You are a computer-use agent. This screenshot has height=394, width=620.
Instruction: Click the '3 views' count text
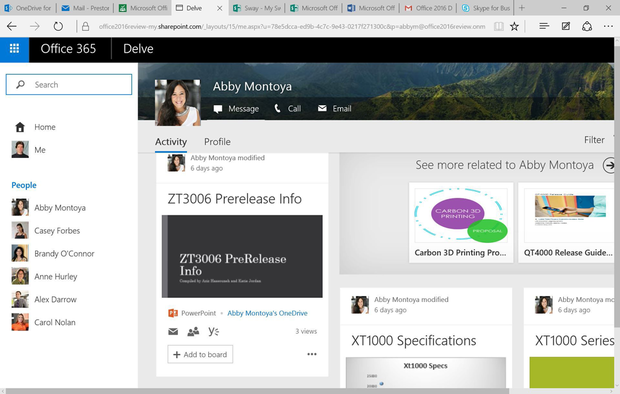(306, 331)
